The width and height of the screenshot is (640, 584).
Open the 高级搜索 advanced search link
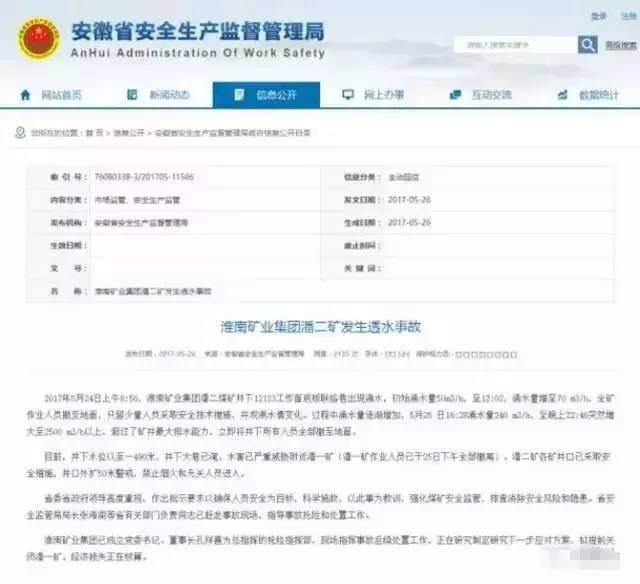point(617,45)
